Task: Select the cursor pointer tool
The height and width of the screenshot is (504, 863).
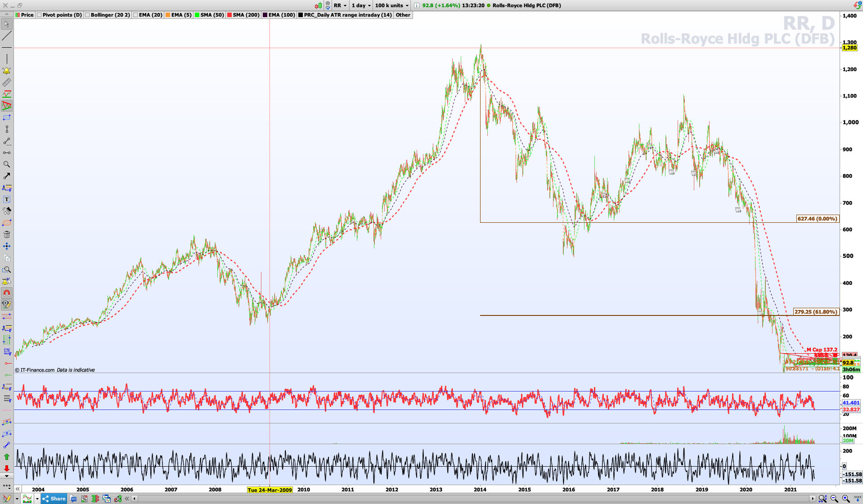Action: coord(7,24)
